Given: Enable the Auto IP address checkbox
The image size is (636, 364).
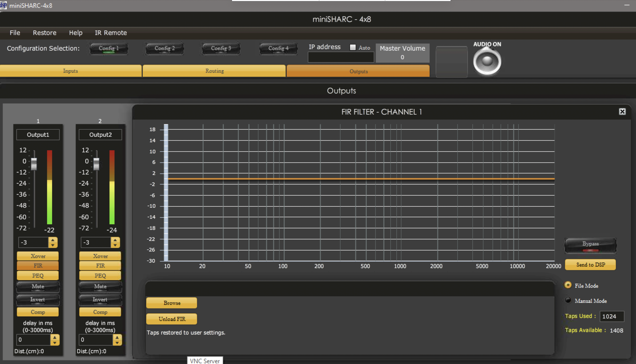Looking at the screenshot, I should 353,47.
